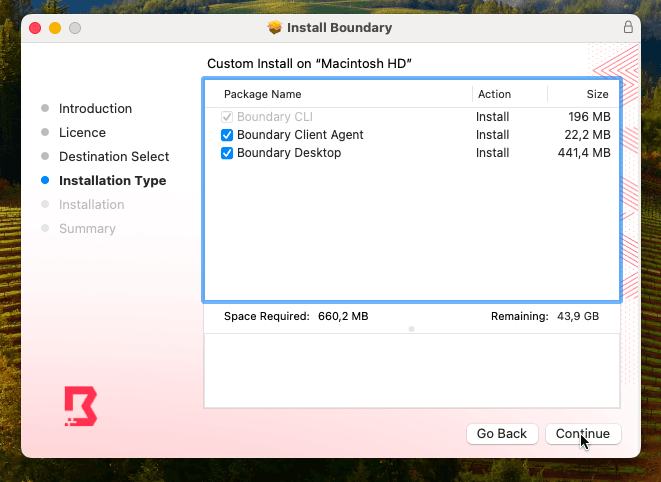The width and height of the screenshot is (661, 482).
Task: Click the red Boundary logo
Action: [x=81, y=406]
